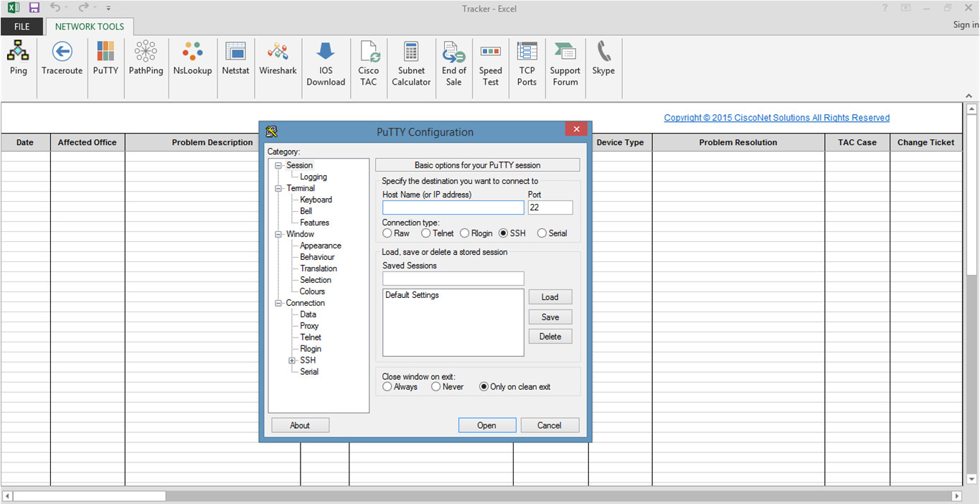Open PuTTY from the ribbon

[x=105, y=58]
